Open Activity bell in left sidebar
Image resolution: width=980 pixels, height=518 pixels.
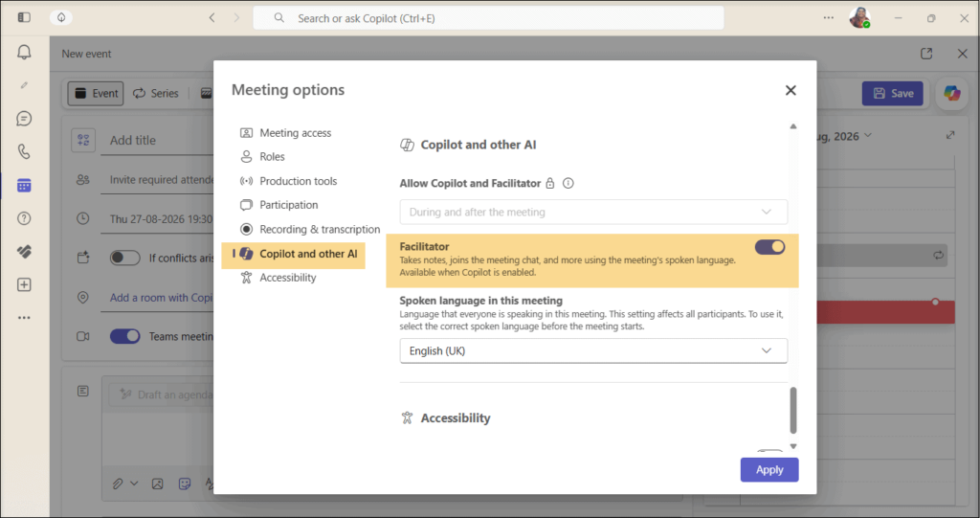[24, 52]
